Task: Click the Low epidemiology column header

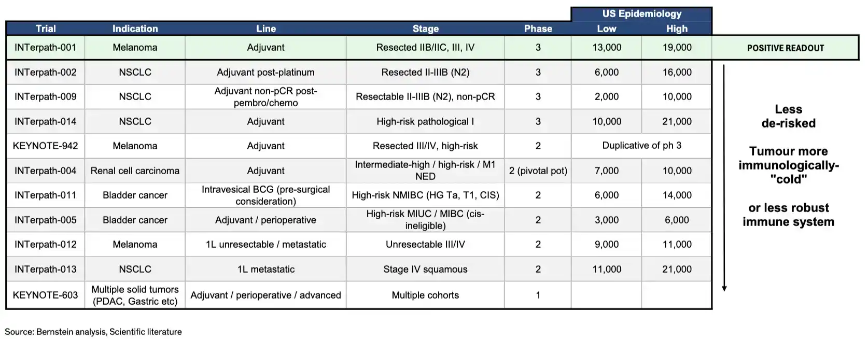Action: coord(606,29)
